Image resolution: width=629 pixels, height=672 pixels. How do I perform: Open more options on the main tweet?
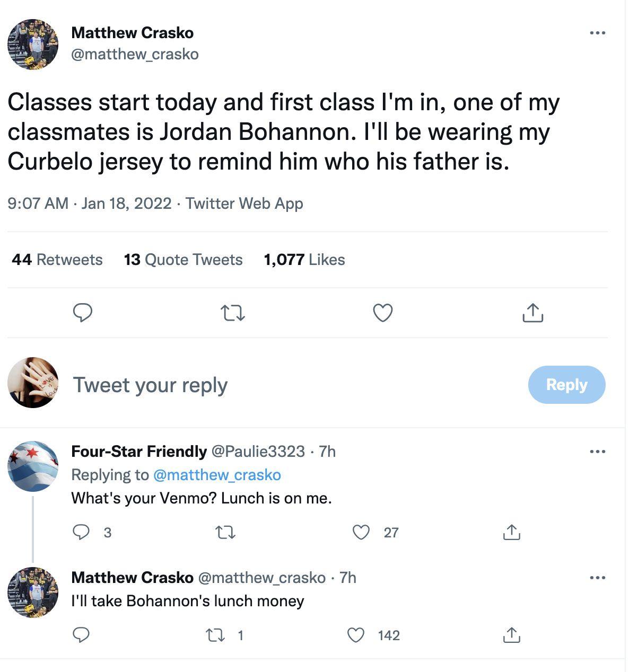598,33
